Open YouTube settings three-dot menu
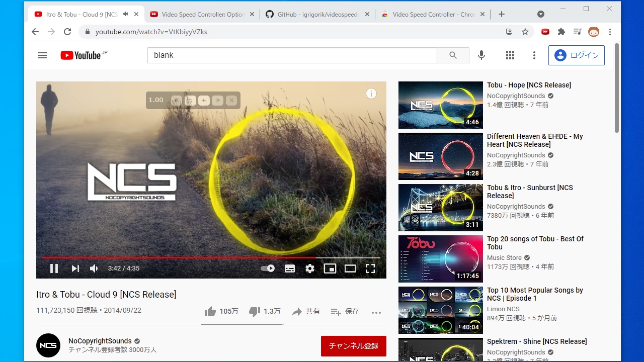Image resolution: width=644 pixels, height=362 pixels. [x=534, y=55]
